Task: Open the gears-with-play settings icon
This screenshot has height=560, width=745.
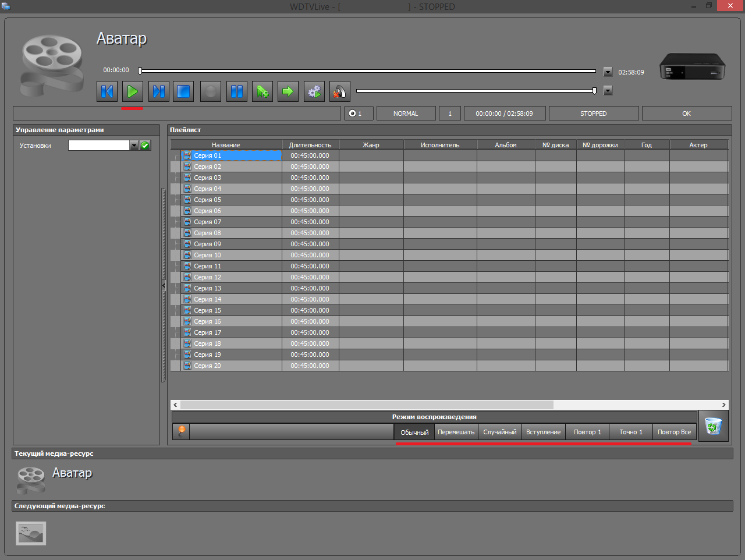Action: pos(314,91)
